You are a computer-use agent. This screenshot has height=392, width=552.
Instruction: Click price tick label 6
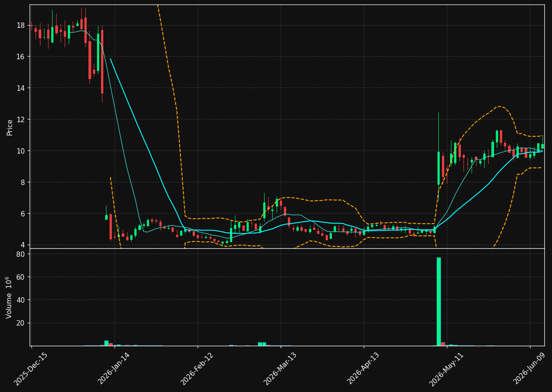[23, 214]
